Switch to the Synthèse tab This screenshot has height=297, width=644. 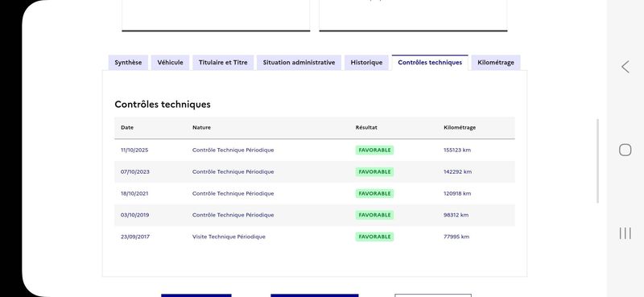[128, 63]
